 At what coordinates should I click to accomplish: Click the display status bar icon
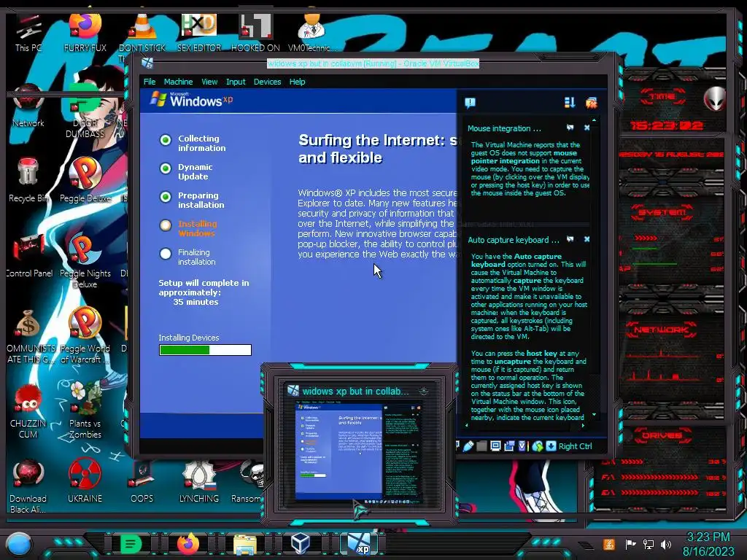click(495, 446)
